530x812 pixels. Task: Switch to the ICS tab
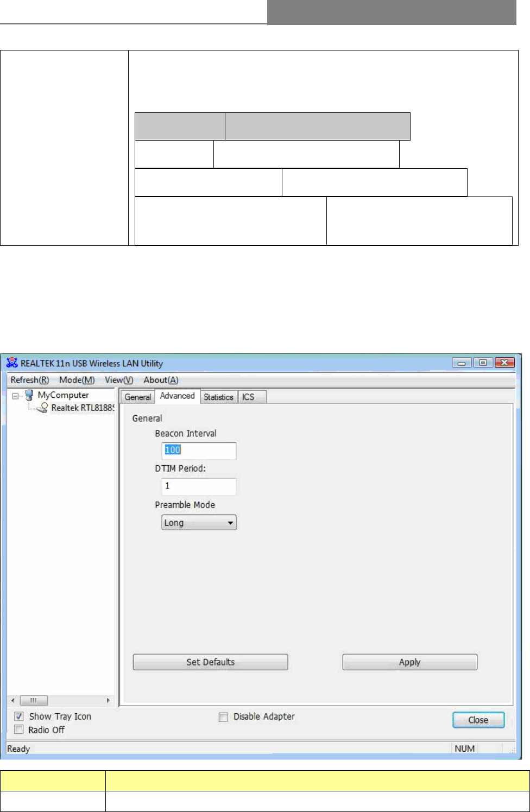click(251, 397)
